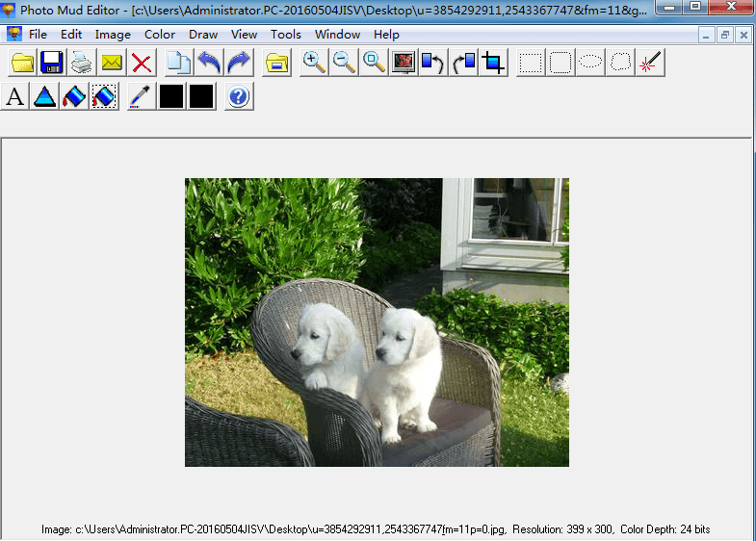The image size is (756, 541).
Task: Open the Tools menu
Action: 285,34
